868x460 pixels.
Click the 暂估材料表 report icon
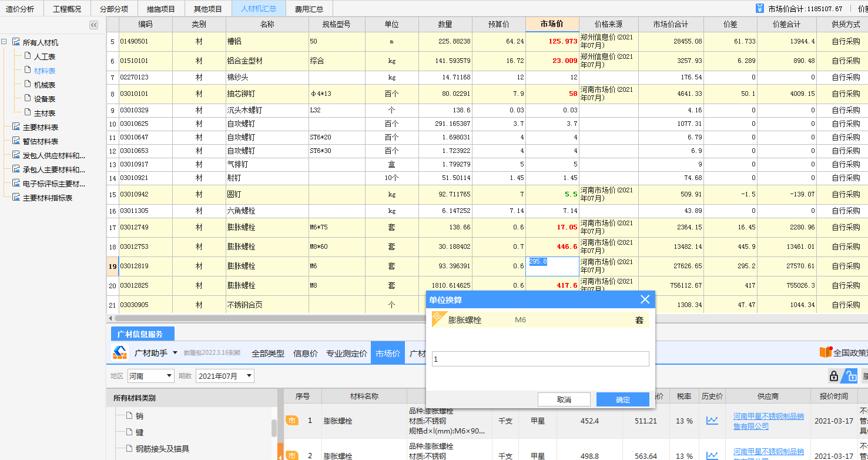click(16, 141)
